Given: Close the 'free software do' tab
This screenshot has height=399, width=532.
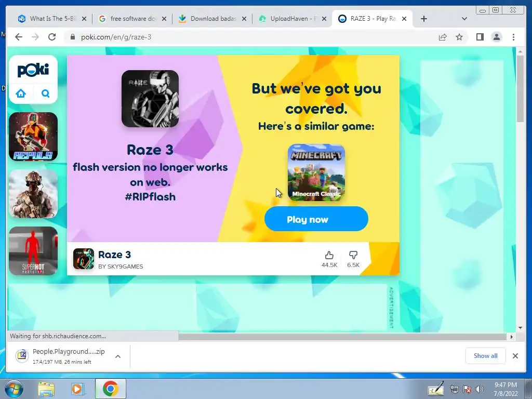Looking at the screenshot, I should coord(164,19).
